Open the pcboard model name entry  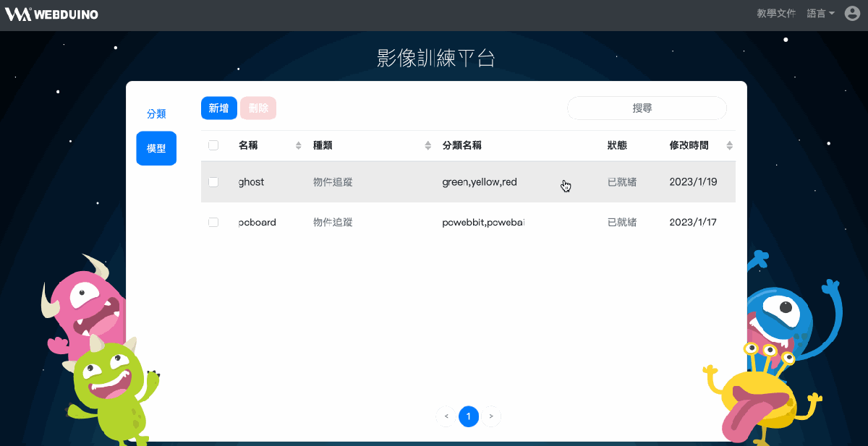258,223
